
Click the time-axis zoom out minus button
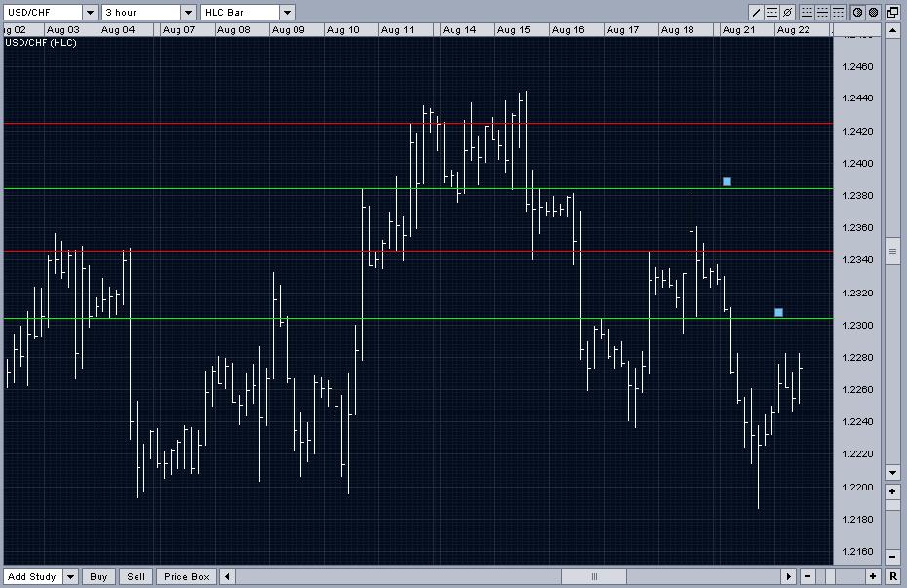(807, 576)
